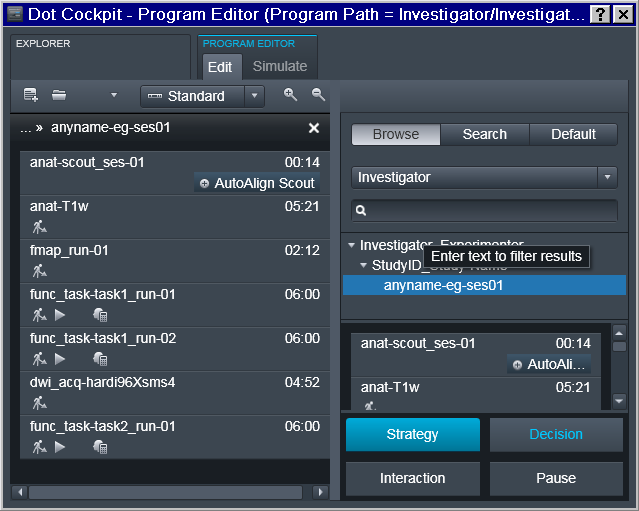Click person icon under dwi_acq-hardi96Xsms4
Image resolution: width=639 pixels, height=511 pixels.
[x=40, y=403]
